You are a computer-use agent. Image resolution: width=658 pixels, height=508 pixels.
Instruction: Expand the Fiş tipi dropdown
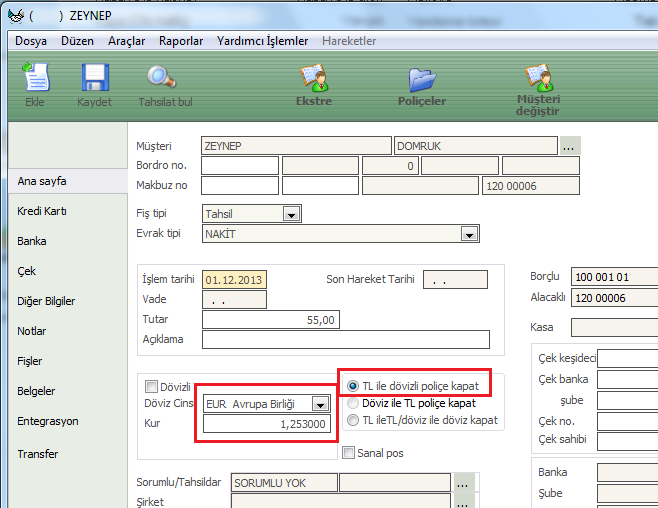point(291,214)
